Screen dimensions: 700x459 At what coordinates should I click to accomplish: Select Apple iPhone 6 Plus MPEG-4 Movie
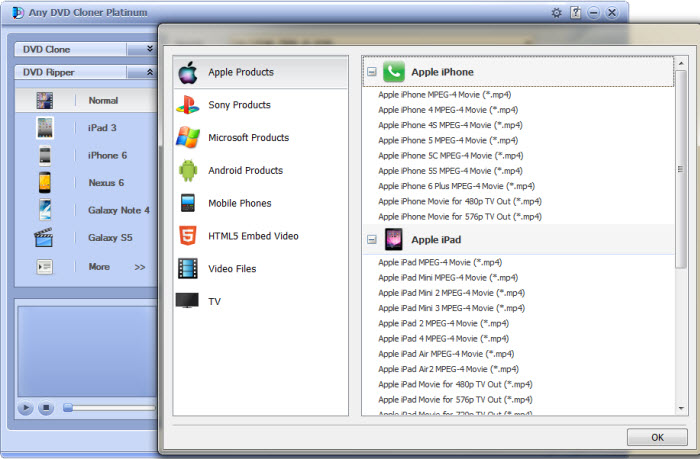tap(456, 186)
